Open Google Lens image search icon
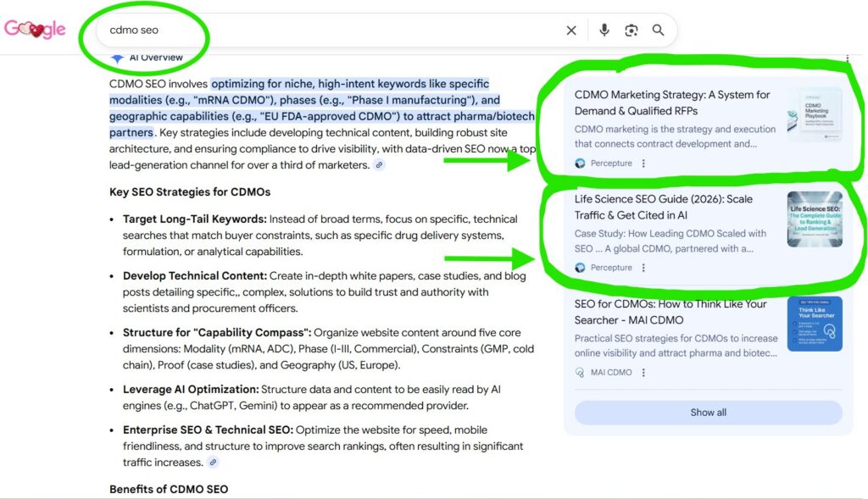Screen dimensions: 868x499 pyautogui.click(x=631, y=30)
